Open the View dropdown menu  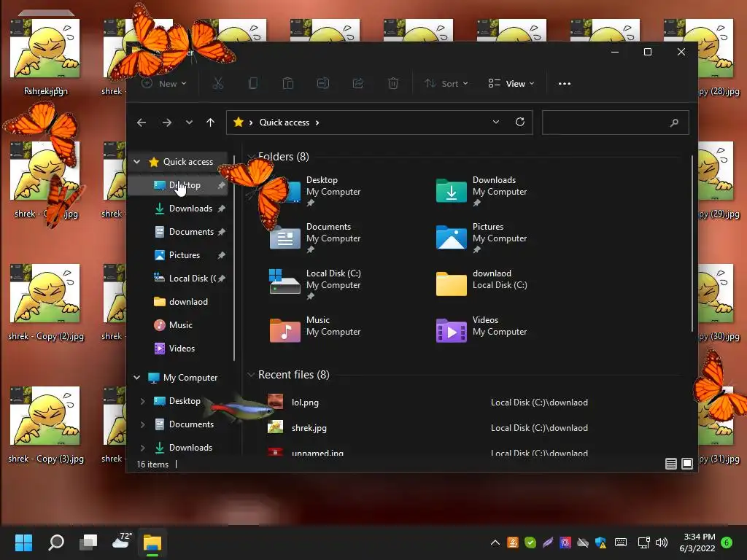(x=511, y=83)
